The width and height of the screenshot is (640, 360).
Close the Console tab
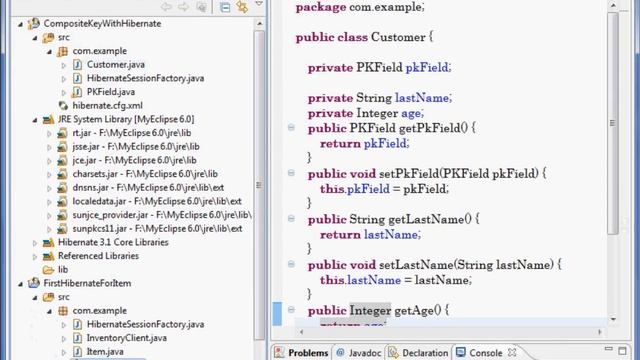tap(512, 352)
